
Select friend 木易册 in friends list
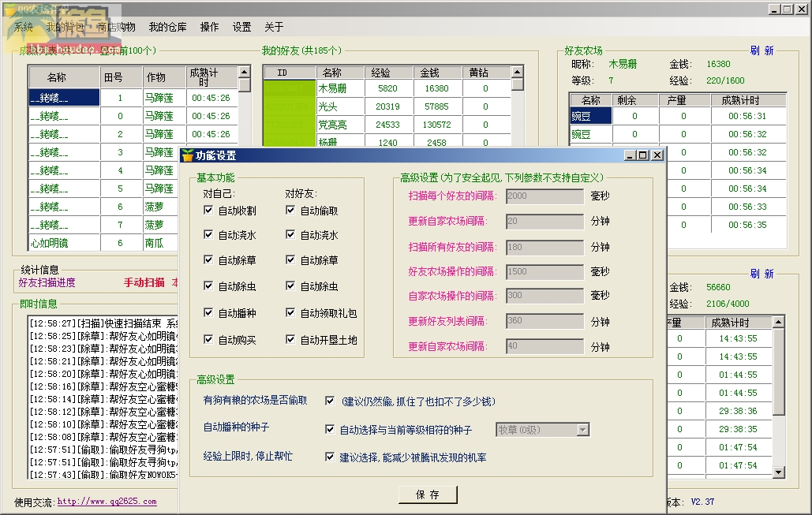point(388,88)
